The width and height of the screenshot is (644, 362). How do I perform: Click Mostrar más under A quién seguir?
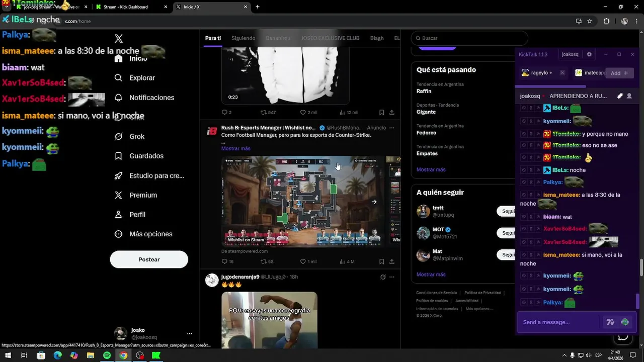pyautogui.click(x=431, y=275)
